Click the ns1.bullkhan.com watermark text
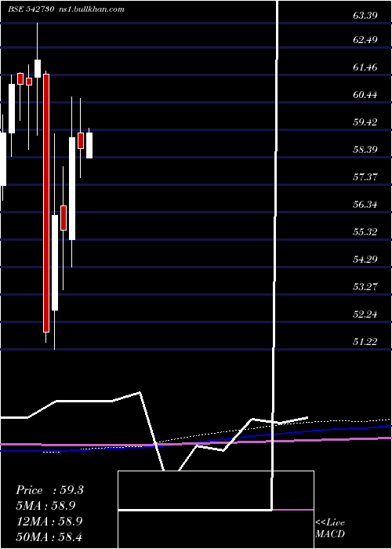 pyautogui.click(x=91, y=9)
